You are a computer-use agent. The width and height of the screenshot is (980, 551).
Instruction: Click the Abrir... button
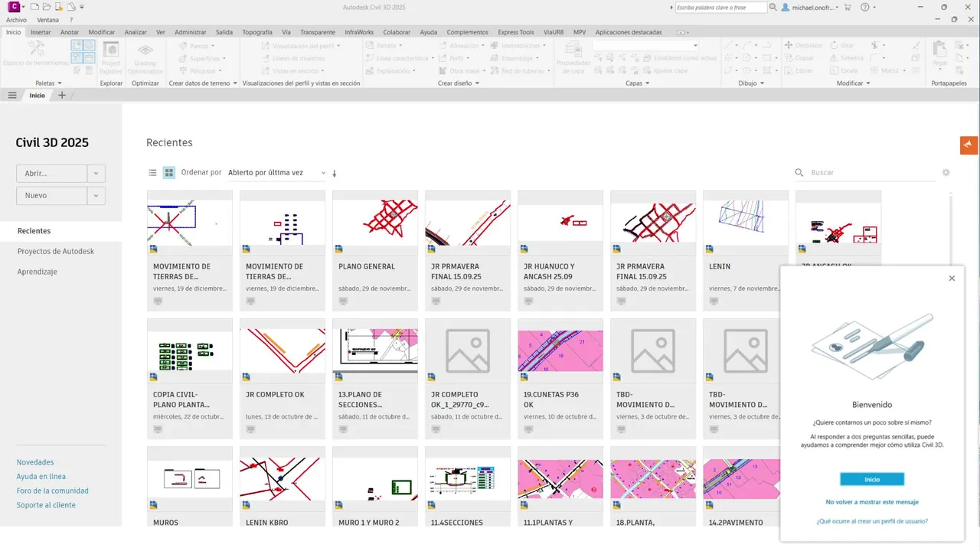point(51,174)
